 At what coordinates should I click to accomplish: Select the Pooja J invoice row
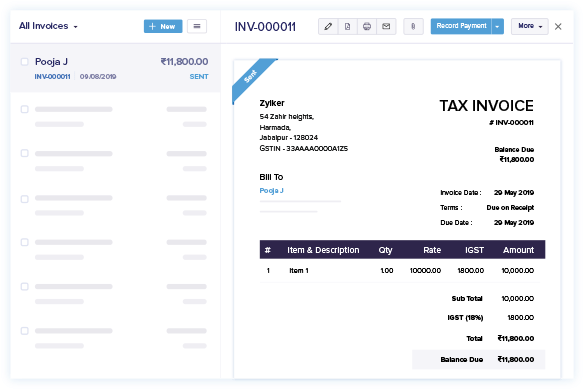click(115, 68)
